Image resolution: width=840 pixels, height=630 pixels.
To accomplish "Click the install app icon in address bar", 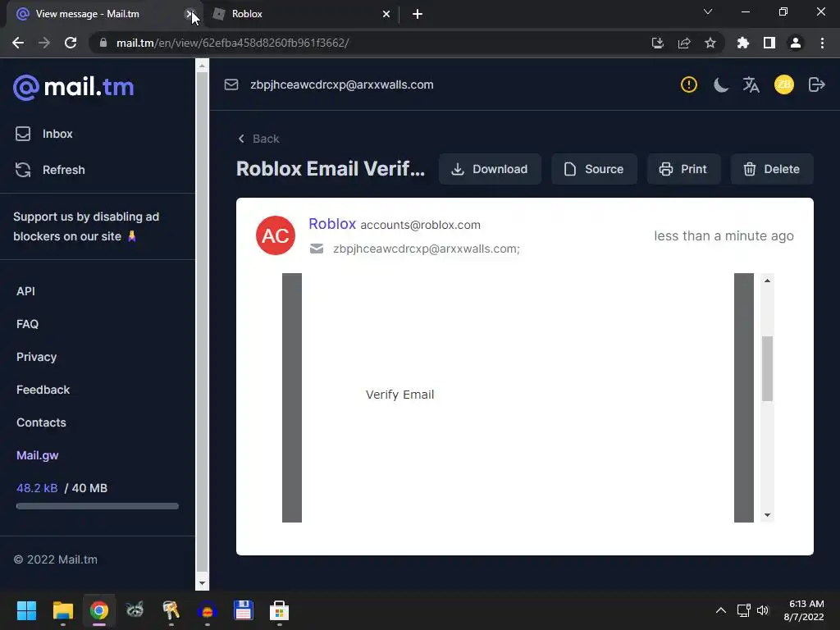I will 658,43.
